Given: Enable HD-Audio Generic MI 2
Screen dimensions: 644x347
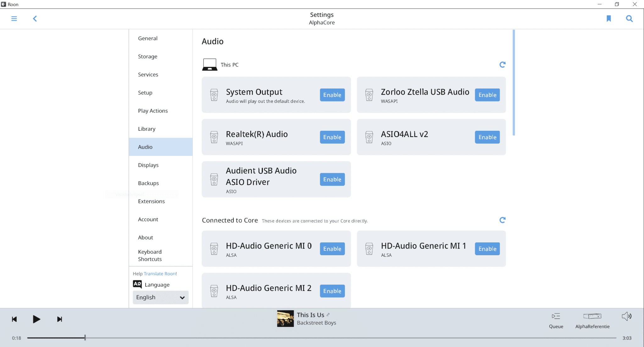Looking at the screenshot, I should [332, 291].
